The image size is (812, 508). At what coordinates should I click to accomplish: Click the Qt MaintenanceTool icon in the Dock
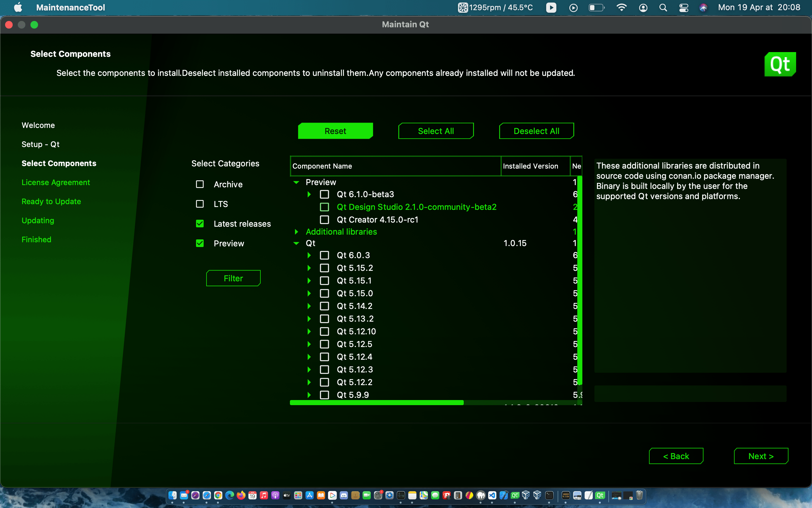(600, 495)
